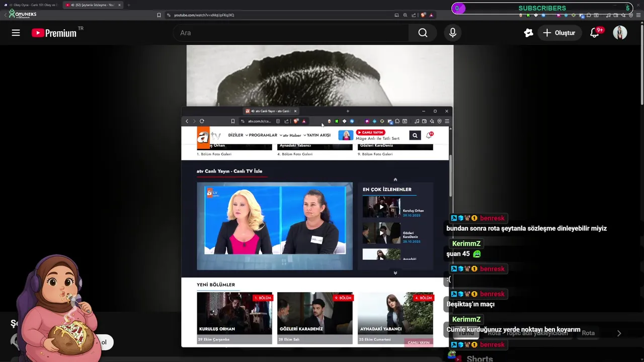Focus the YouTube 'Ara' search field
This screenshot has height=362, width=644.
click(292, 33)
